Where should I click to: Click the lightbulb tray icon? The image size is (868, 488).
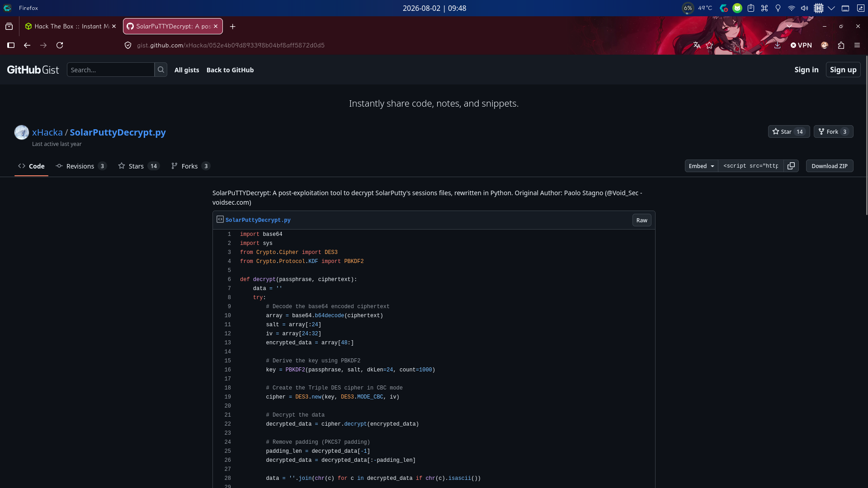point(778,8)
